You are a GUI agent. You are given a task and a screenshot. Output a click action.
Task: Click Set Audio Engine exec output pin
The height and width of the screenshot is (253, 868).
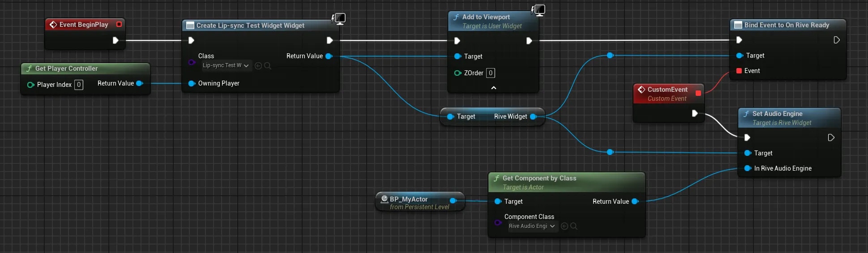tap(831, 137)
